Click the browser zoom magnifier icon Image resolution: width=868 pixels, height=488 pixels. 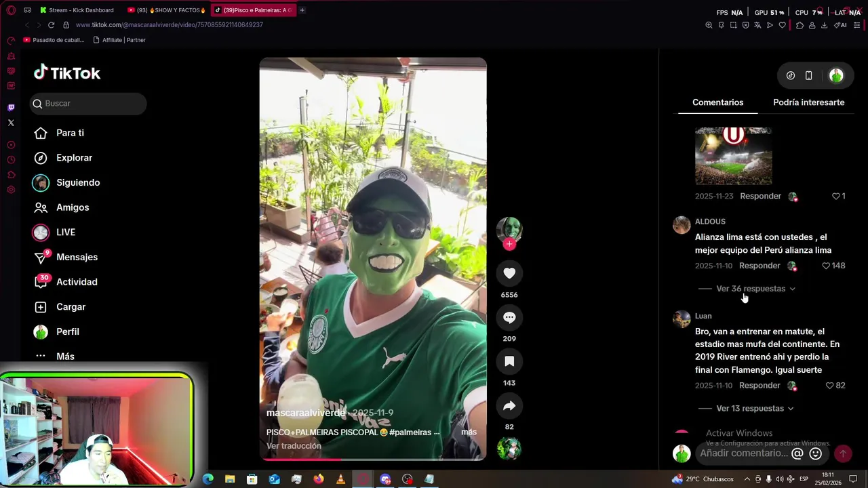tap(709, 25)
